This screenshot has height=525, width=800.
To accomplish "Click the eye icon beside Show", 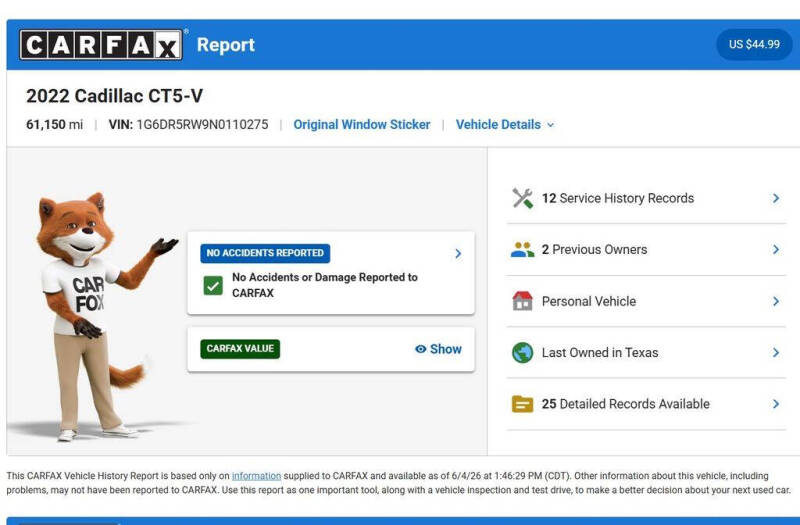I will [420, 349].
